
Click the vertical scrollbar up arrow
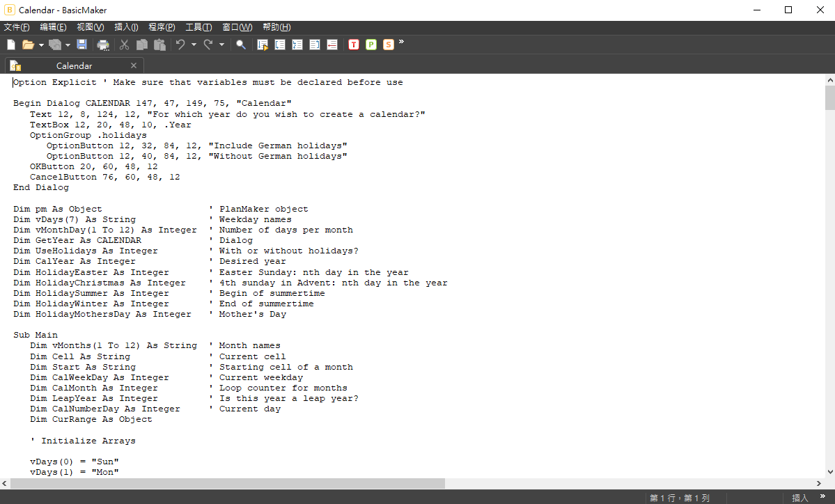pos(829,80)
